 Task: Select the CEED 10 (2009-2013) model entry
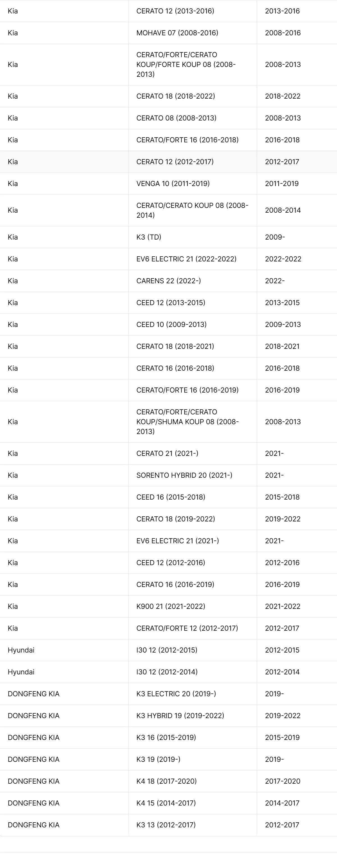coord(171,324)
